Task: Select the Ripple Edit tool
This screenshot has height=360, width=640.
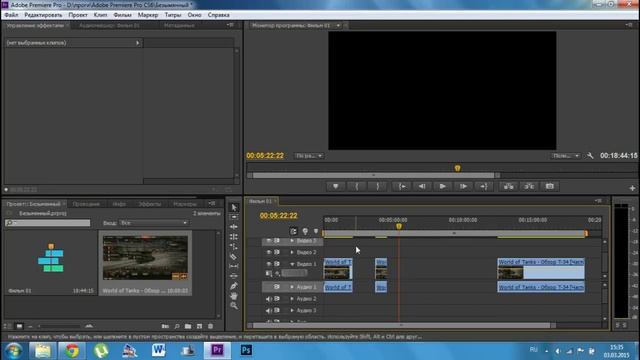Action: [x=234, y=227]
